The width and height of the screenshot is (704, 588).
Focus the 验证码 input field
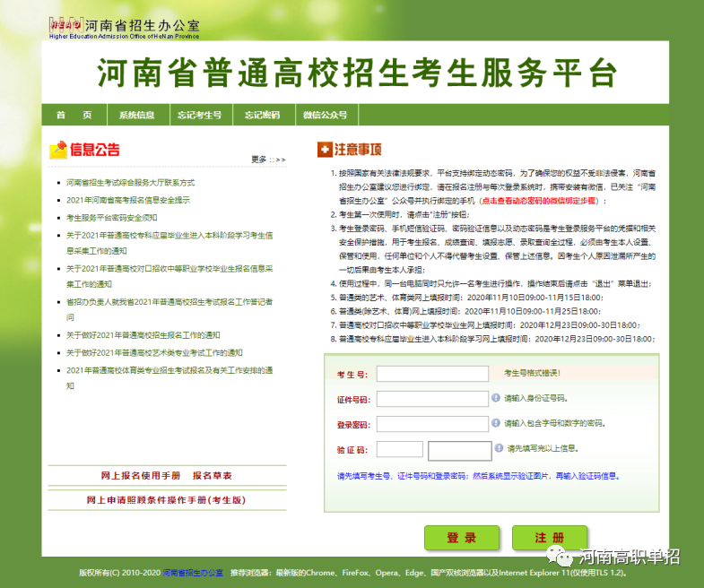(400, 449)
